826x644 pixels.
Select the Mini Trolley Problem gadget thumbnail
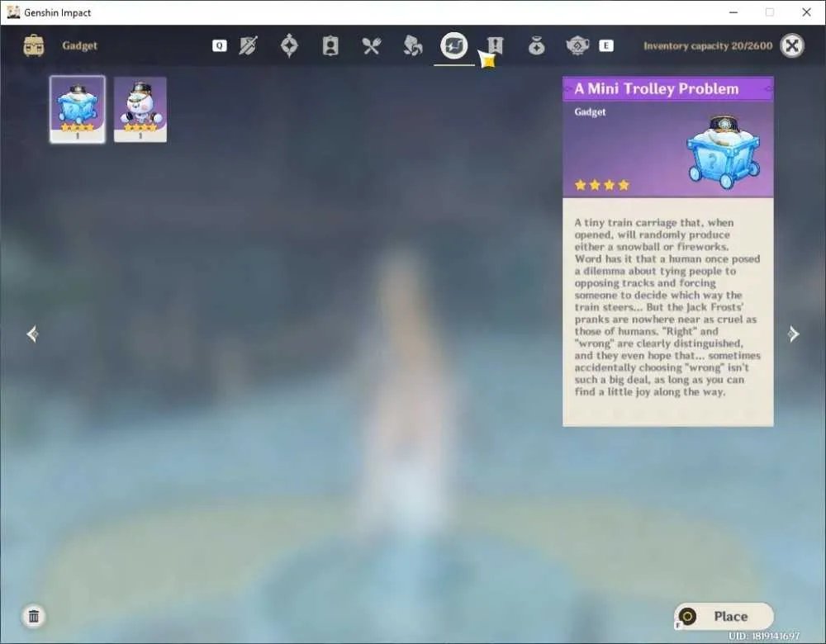pyautogui.click(x=78, y=110)
